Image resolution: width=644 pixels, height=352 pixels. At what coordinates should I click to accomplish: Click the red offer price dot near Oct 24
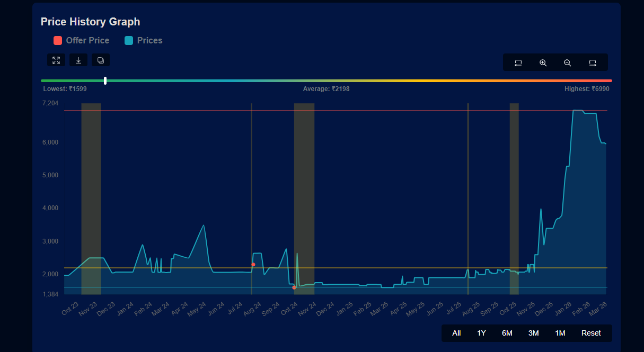coord(294,287)
